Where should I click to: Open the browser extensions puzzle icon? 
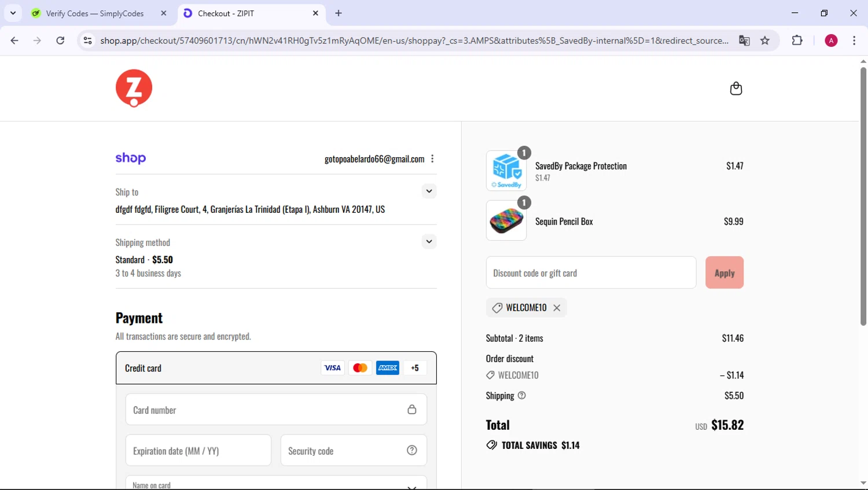click(x=797, y=40)
